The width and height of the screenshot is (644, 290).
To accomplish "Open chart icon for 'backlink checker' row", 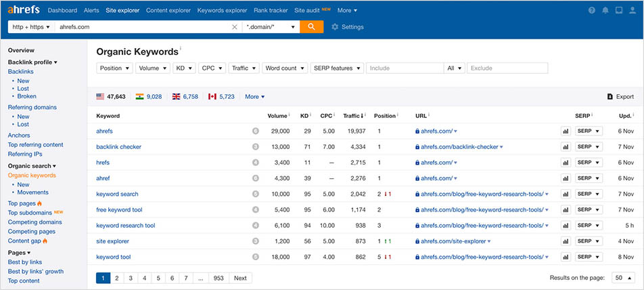I will click(x=566, y=147).
